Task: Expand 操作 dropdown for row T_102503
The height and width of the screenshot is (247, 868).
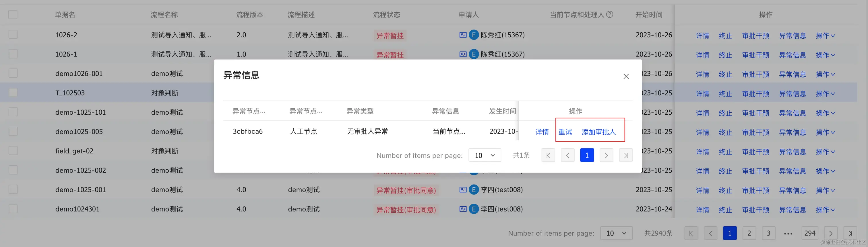Action: click(x=825, y=94)
